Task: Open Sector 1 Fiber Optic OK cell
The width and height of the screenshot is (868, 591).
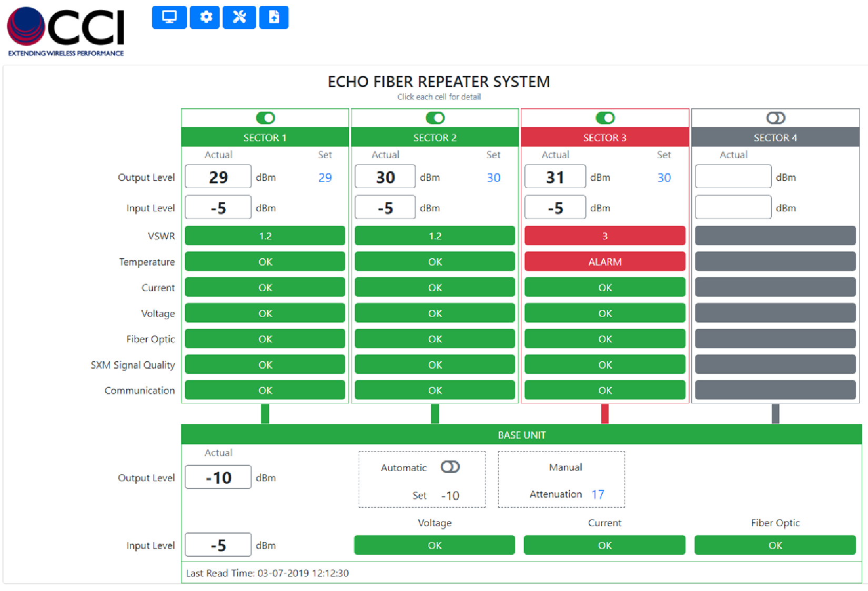Action: click(265, 339)
